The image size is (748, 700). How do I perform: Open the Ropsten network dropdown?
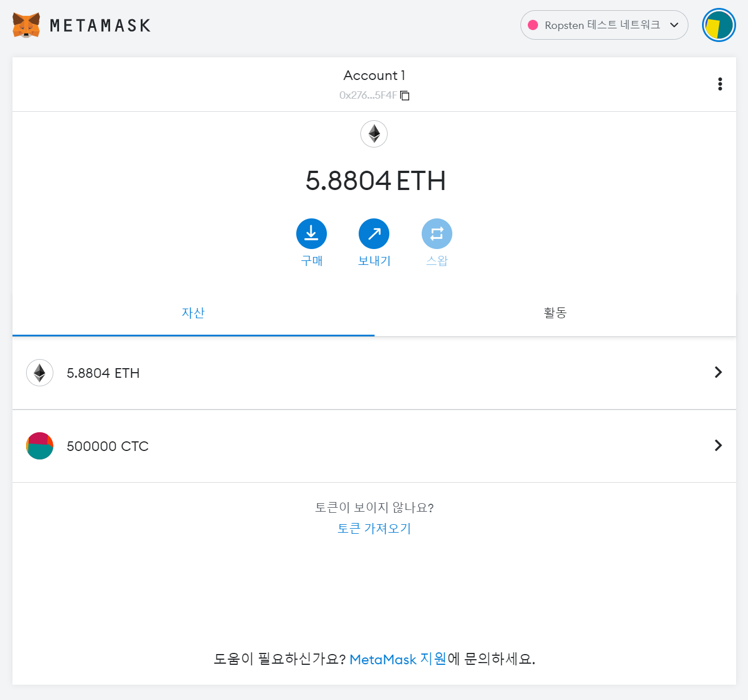click(604, 25)
